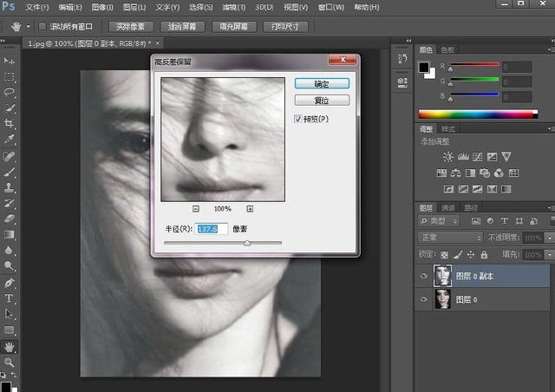Toggle lock transparent pixels

444,255
